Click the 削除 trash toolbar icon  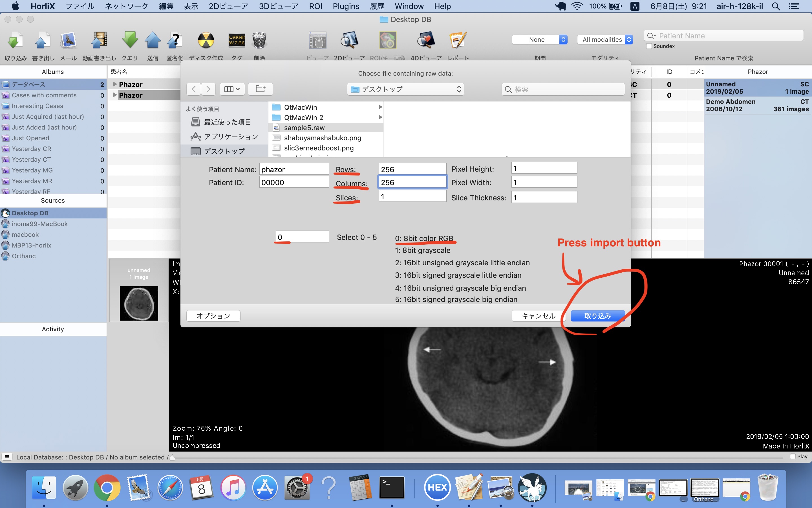point(259,41)
